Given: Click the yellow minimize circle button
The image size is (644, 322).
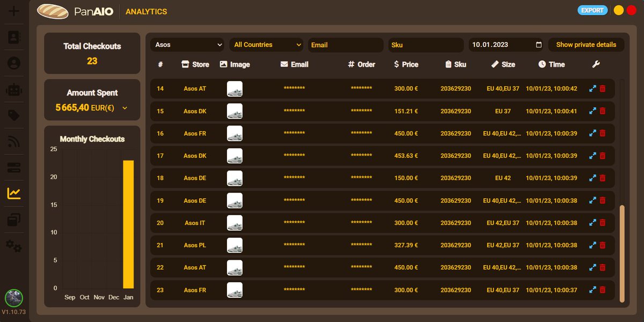Looking at the screenshot, I should (x=619, y=10).
